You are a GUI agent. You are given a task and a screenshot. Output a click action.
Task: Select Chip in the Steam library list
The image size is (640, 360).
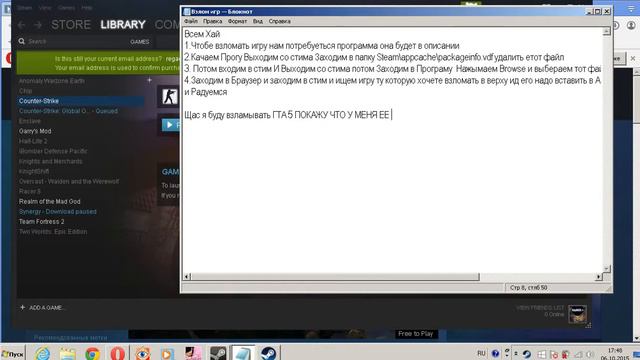[25, 91]
